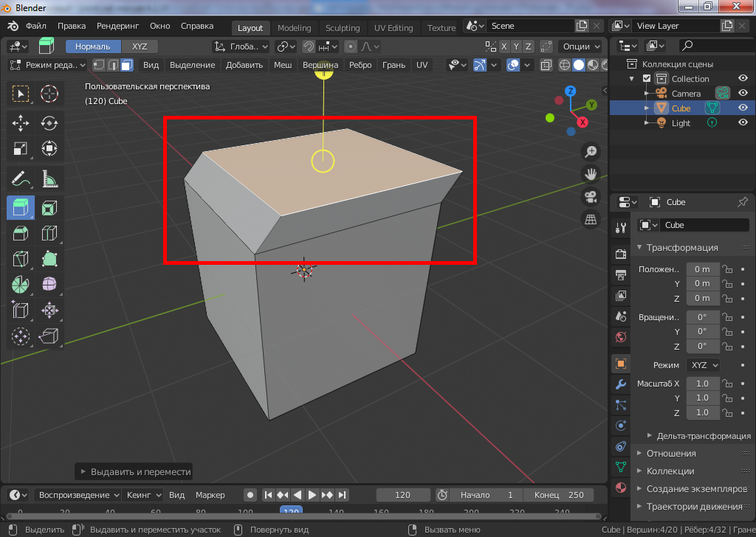The width and height of the screenshot is (756, 537).
Task: Click the current frame field showing 120
Action: [403, 495]
